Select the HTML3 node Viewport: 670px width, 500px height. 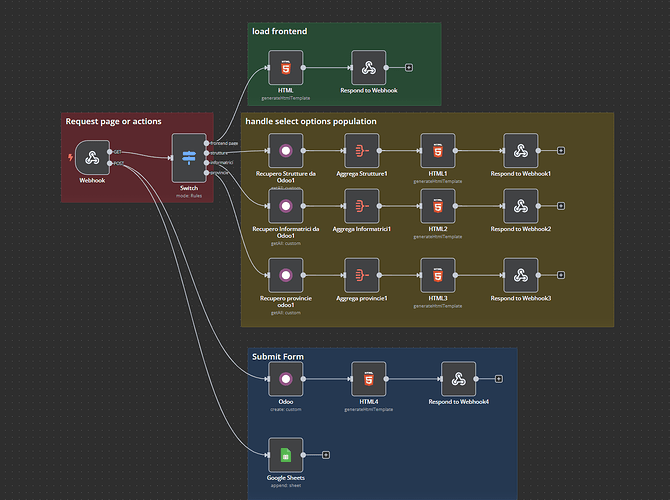tap(438, 275)
